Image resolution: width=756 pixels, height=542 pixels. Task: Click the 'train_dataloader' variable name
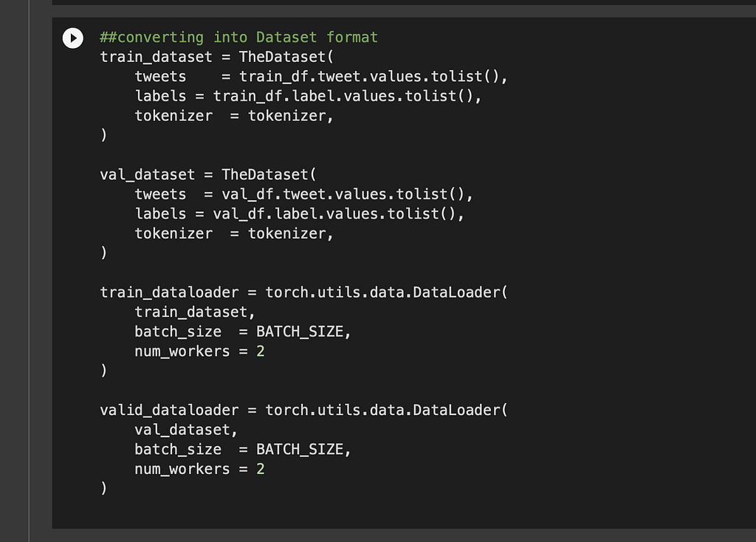(169, 292)
